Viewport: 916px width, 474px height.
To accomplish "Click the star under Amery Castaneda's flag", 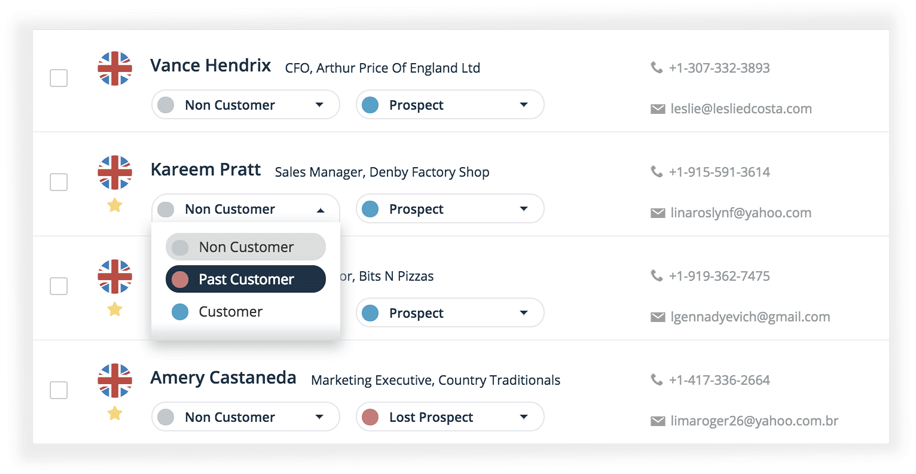I will tap(114, 413).
